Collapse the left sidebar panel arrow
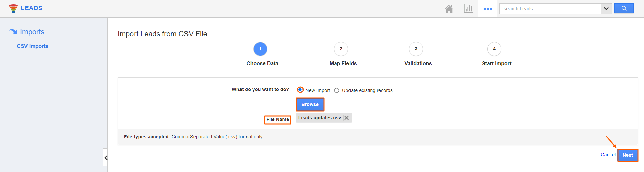Screen dimensions: 644x172 pos(106,158)
